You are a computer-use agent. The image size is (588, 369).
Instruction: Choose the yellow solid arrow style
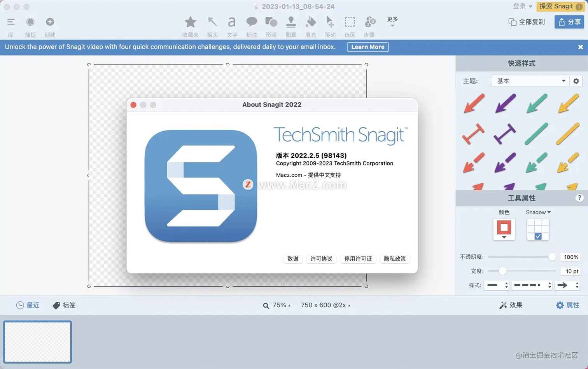click(x=568, y=103)
